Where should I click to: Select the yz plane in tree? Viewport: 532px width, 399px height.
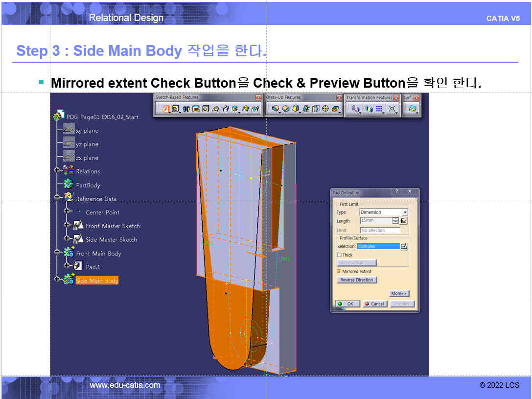[x=87, y=144]
